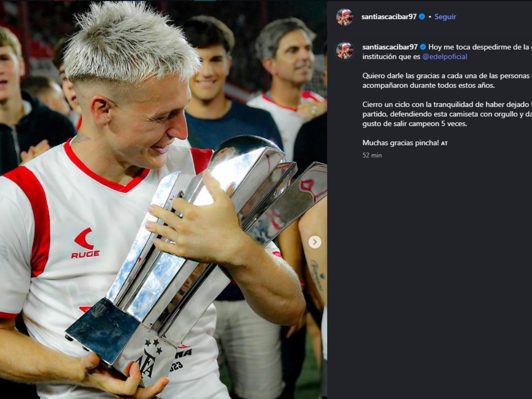Advance to the next photo in carousel
Screen dimensions: 532x399
315,242
